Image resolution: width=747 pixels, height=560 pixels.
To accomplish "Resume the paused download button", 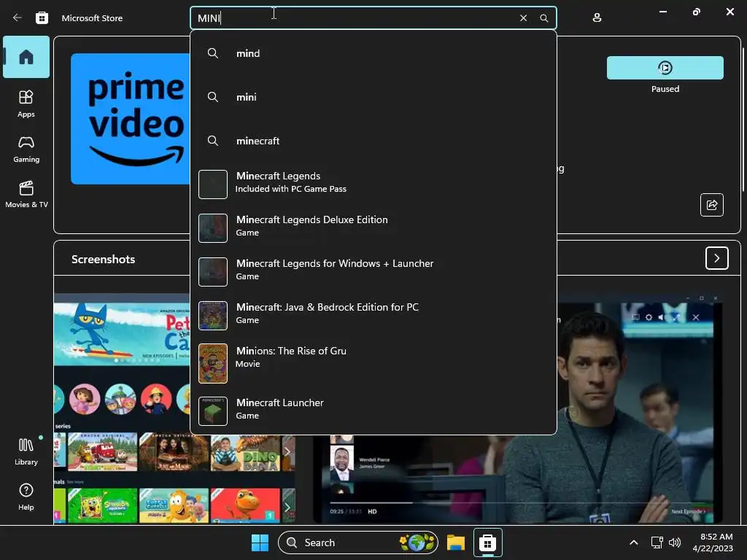I will 665,68.
